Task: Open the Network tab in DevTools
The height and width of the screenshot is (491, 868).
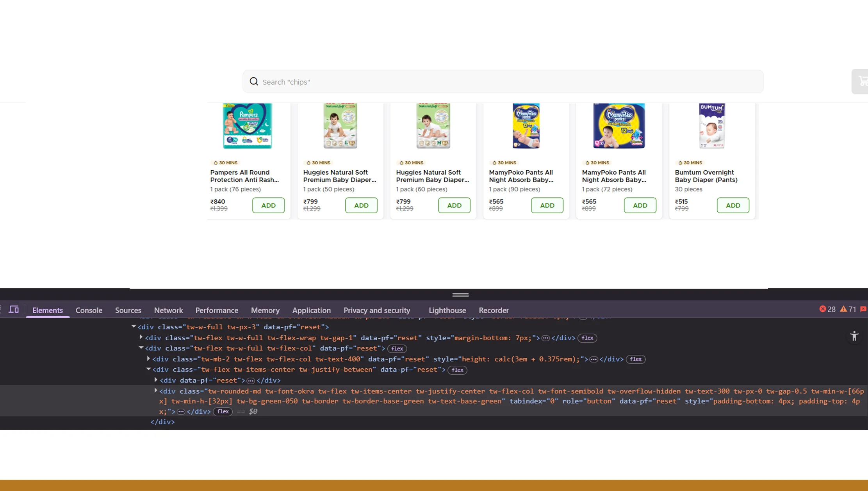Action: (168, 310)
